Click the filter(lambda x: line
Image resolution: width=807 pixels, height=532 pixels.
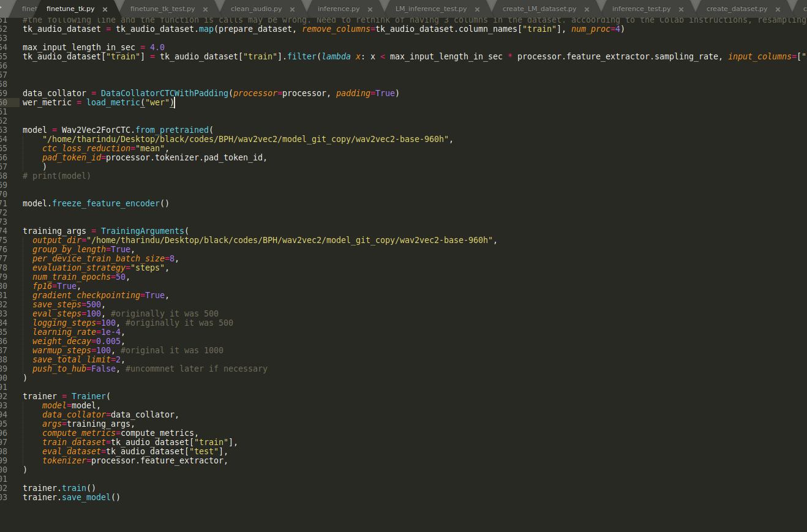tap(415, 56)
